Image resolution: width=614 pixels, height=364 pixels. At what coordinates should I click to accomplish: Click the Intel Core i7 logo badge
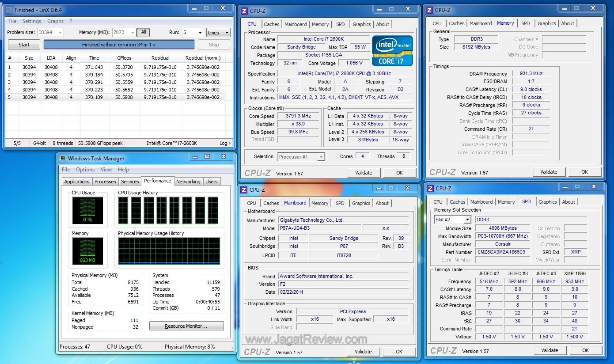coord(392,50)
